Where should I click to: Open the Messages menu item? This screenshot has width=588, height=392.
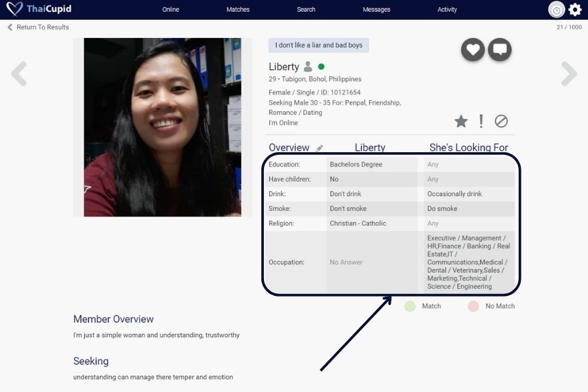[376, 10]
